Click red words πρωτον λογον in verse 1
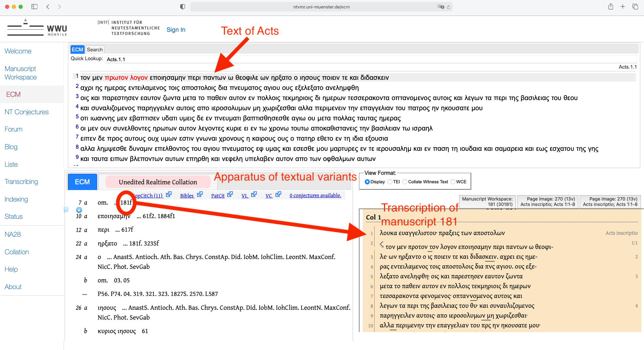The image size is (644, 350). [126, 77]
